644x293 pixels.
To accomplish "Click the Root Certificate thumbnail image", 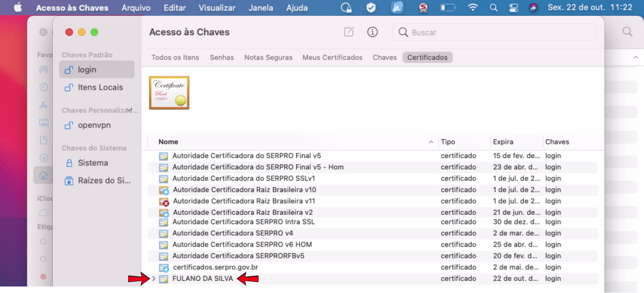I will [x=169, y=93].
